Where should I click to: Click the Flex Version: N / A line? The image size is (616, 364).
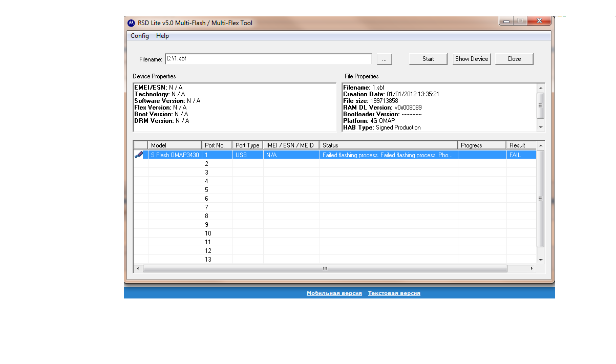(160, 108)
